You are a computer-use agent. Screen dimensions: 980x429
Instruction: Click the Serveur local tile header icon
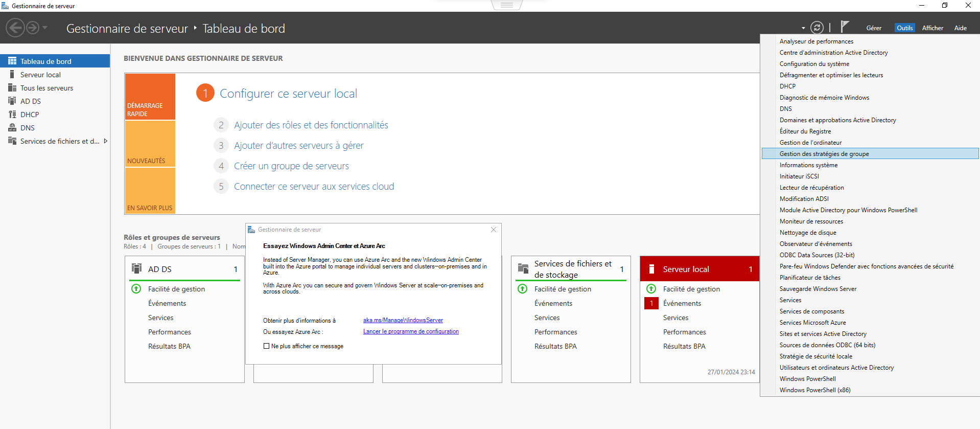pyautogui.click(x=651, y=269)
